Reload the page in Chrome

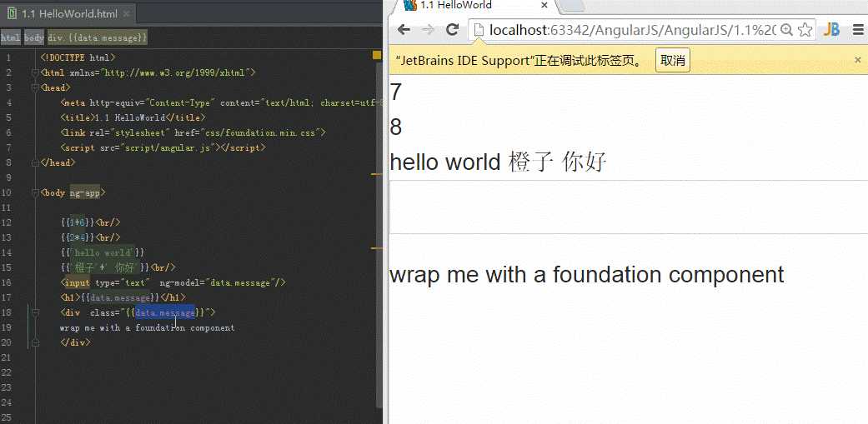452,30
